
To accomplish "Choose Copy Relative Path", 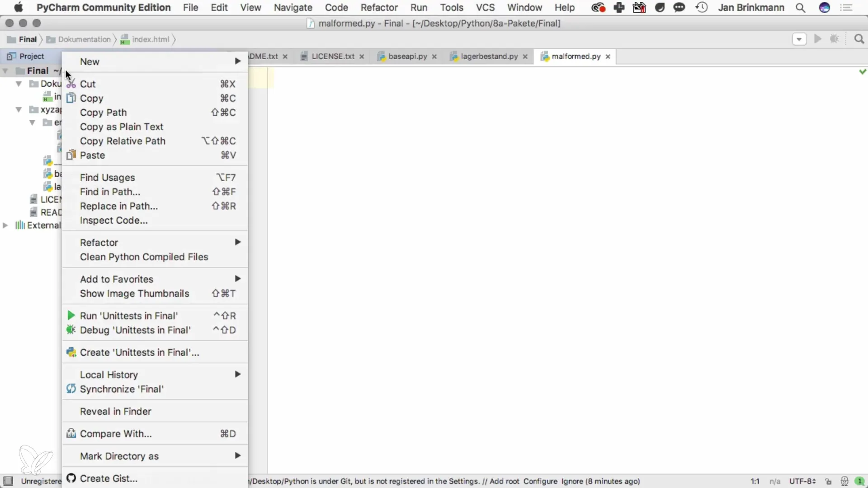I will coord(155,141).
